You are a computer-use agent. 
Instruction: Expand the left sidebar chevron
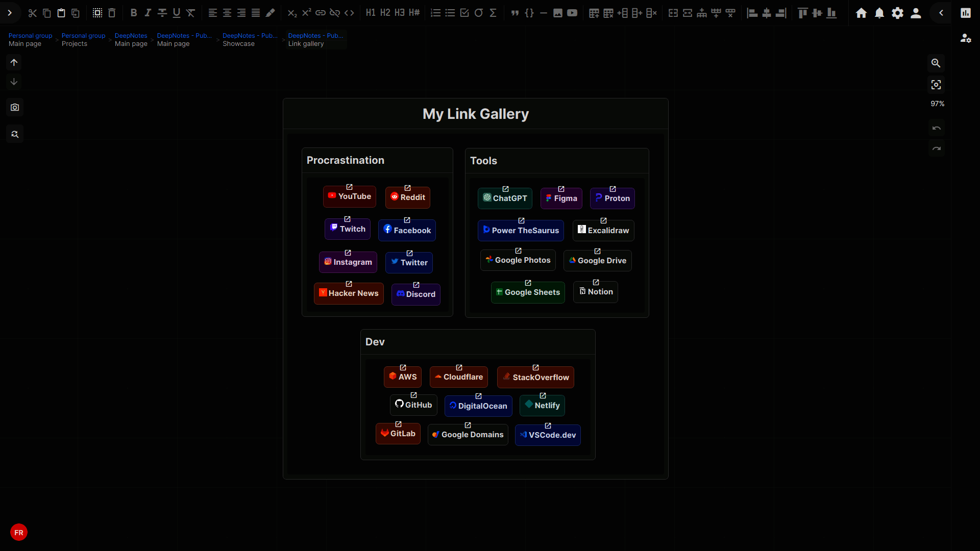tap(10, 13)
